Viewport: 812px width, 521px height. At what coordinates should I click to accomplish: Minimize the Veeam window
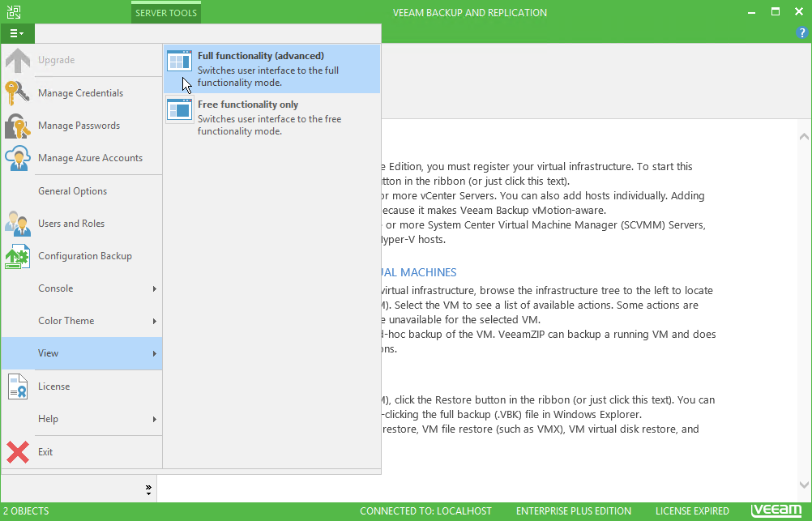pos(751,12)
